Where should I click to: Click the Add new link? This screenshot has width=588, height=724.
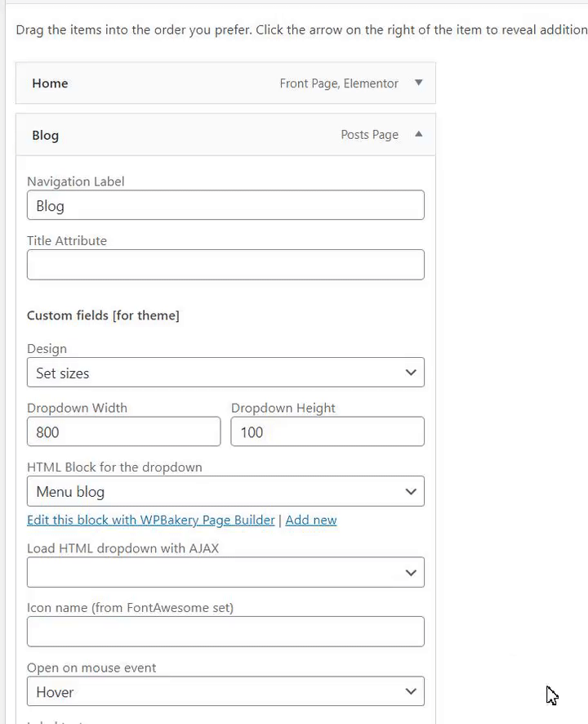311,520
